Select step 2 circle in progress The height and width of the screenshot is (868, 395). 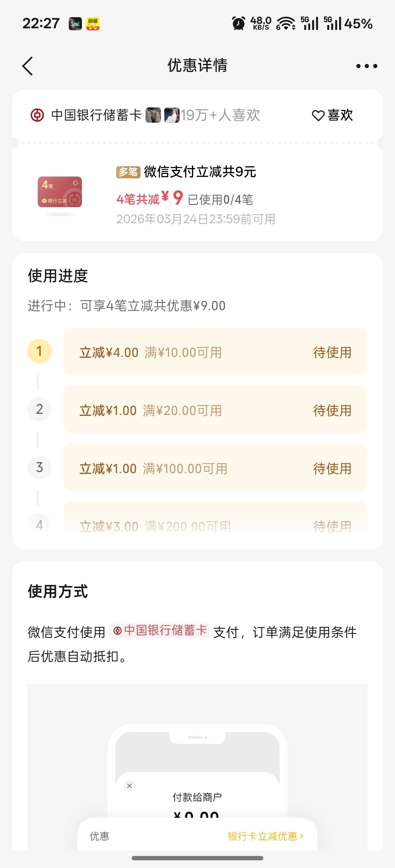(x=39, y=409)
